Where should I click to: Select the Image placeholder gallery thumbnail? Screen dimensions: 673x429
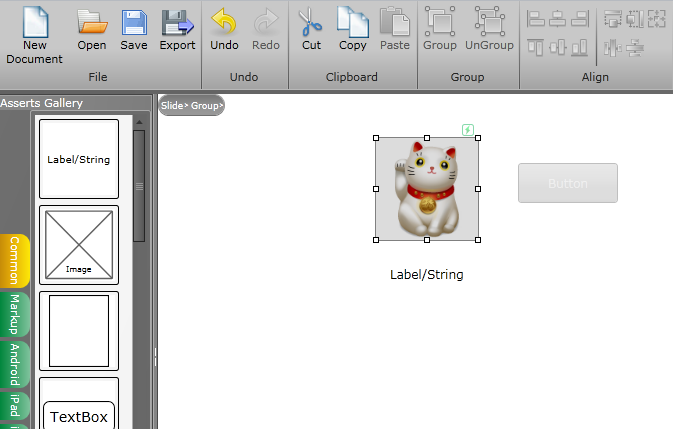coord(79,245)
